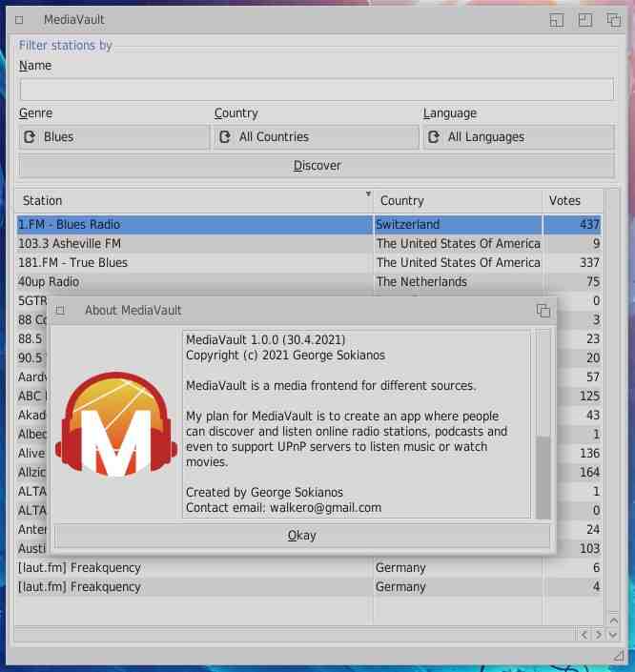
Task: Focus the Name filter text field
Action: pyautogui.click(x=317, y=89)
